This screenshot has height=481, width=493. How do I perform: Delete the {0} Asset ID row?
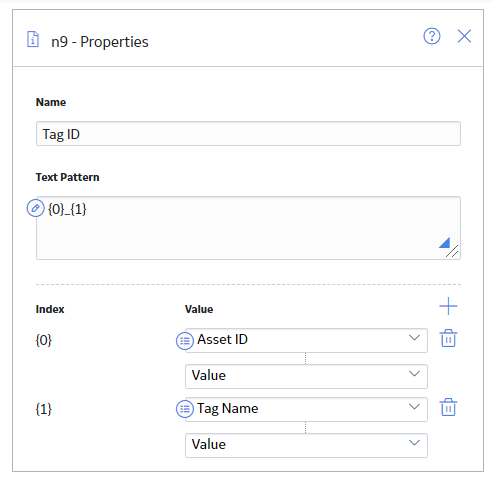coord(448,338)
